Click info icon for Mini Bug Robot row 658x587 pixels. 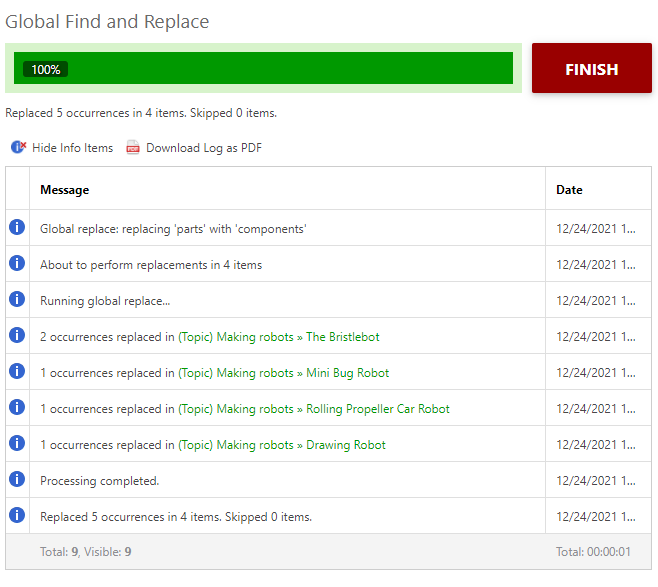(17, 371)
